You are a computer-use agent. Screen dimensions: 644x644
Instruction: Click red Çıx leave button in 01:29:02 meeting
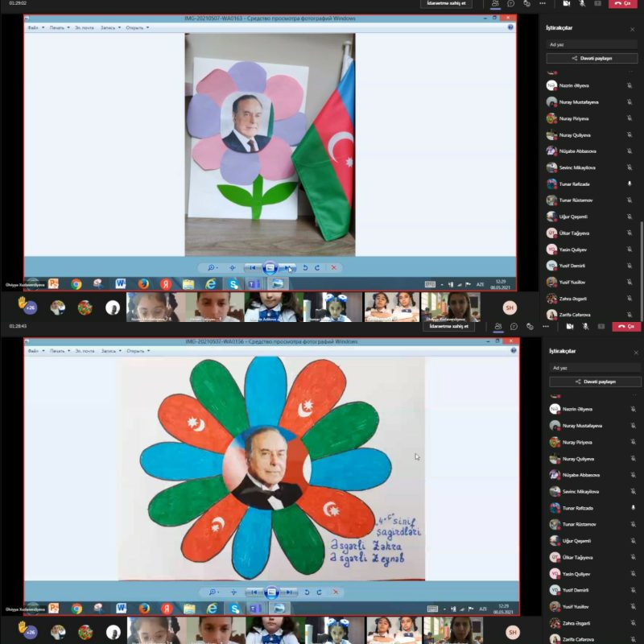622,3
